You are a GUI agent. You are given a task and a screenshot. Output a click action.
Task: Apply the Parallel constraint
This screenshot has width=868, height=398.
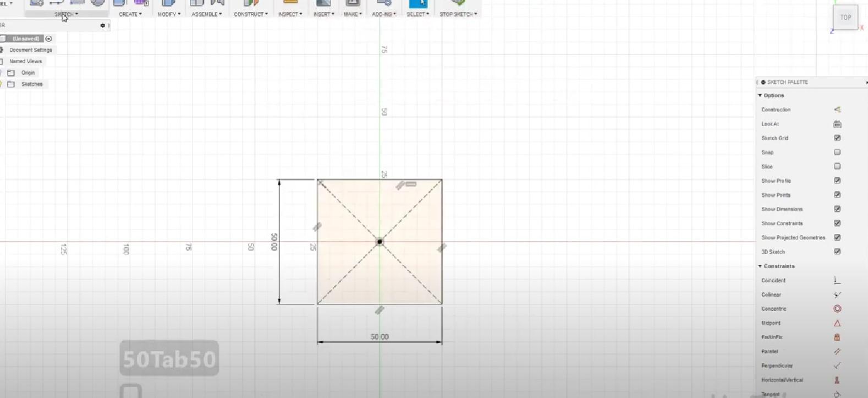[837, 351]
